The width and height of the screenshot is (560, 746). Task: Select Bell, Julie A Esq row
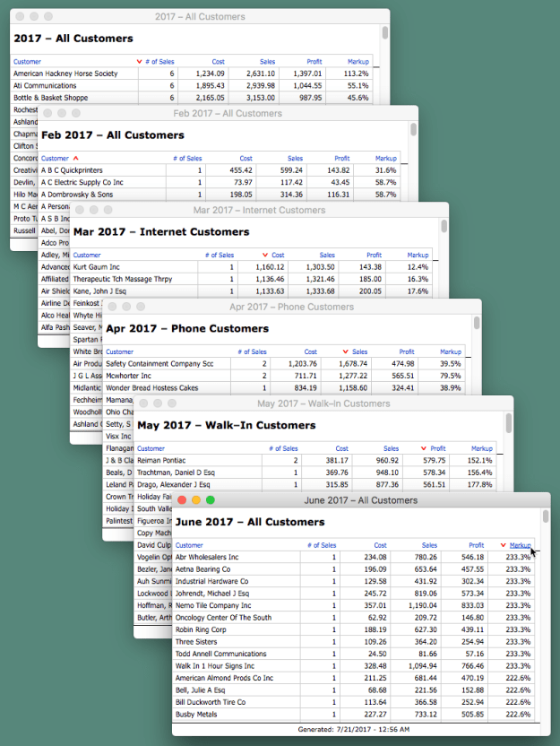pyautogui.click(x=354, y=690)
